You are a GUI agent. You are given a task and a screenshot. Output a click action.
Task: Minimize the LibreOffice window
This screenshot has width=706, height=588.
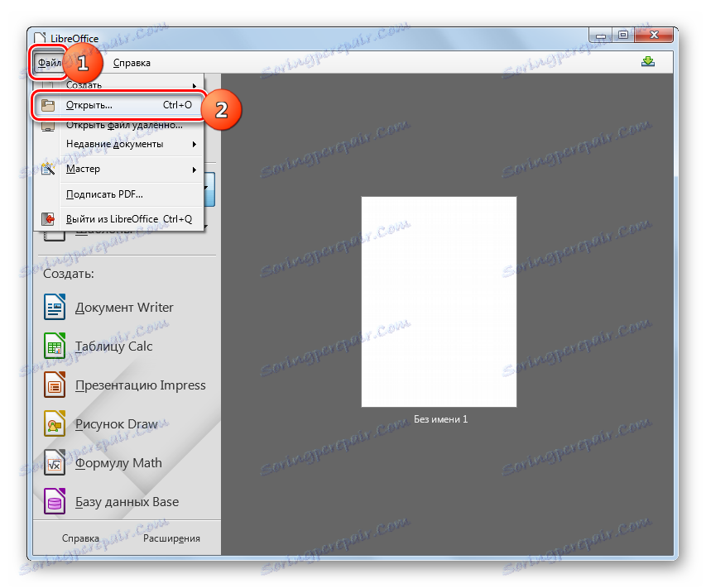click(x=600, y=36)
